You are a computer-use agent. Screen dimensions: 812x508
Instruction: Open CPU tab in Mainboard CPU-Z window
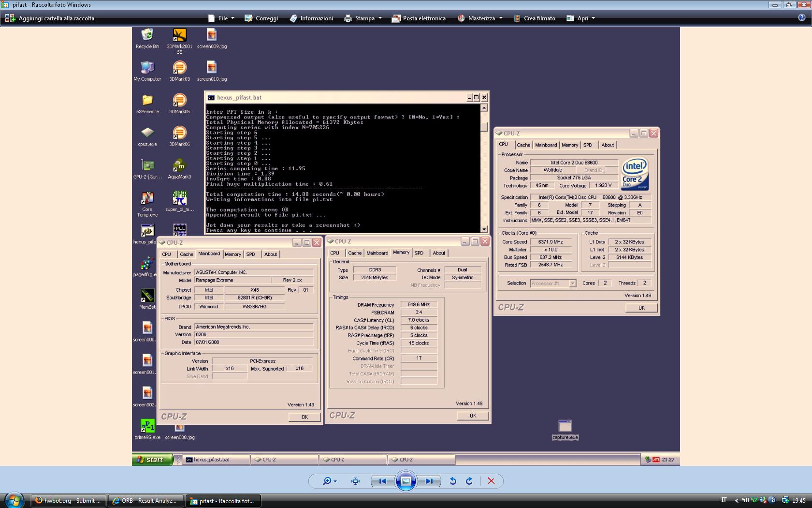coord(167,254)
